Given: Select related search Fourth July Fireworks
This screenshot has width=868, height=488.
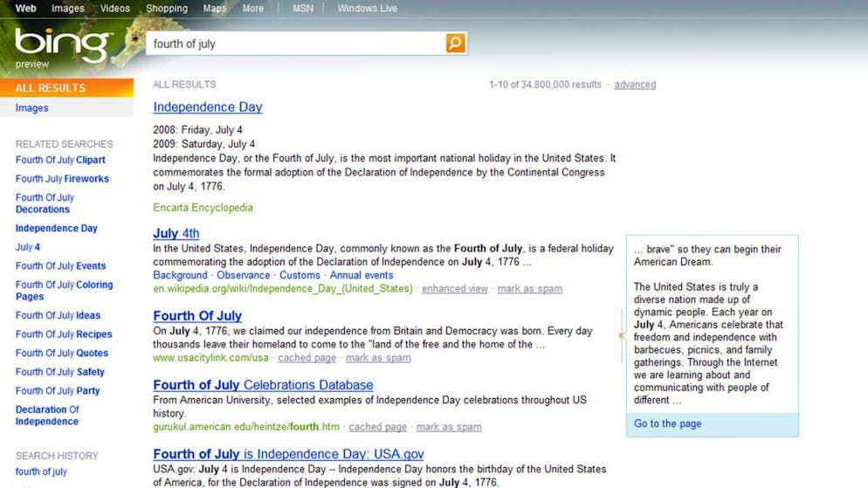Looking at the screenshot, I should pyautogui.click(x=62, y=179).
